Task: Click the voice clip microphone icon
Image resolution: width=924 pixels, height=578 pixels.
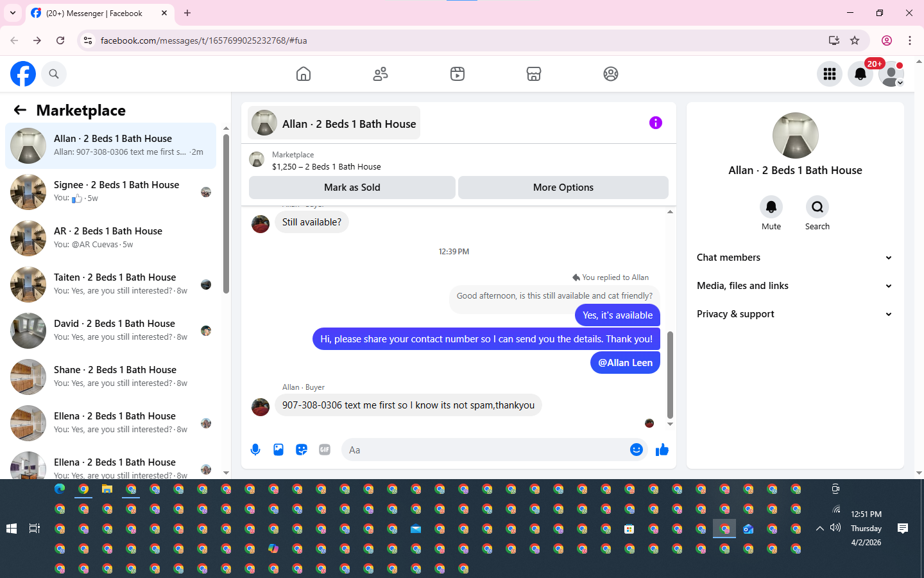Action: click(255, 450)
